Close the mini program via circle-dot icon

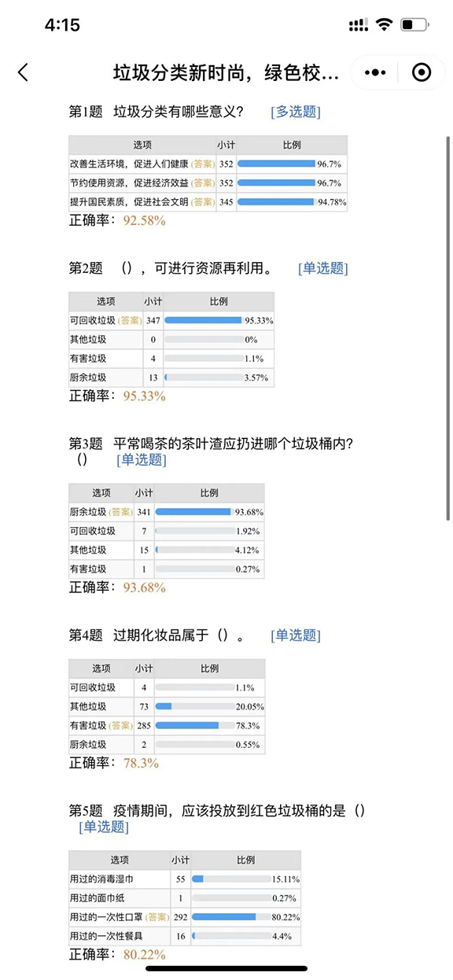click(x=422, y=73)
